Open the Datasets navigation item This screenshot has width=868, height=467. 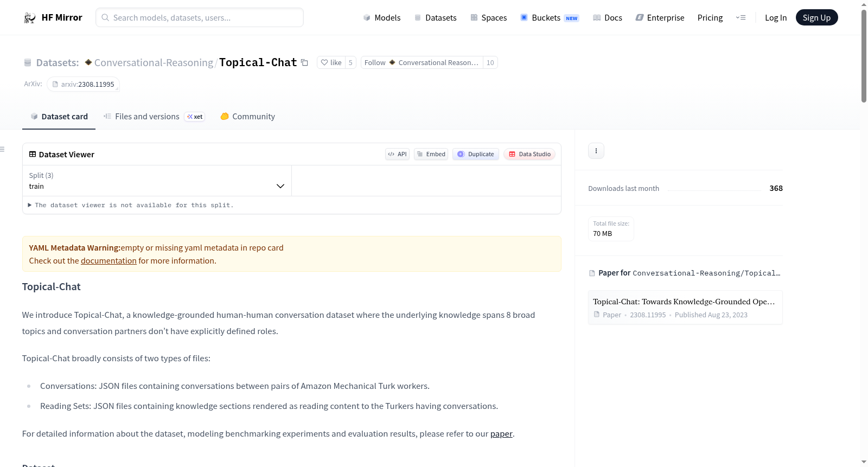pyautogui.click(x=435, y=18)
